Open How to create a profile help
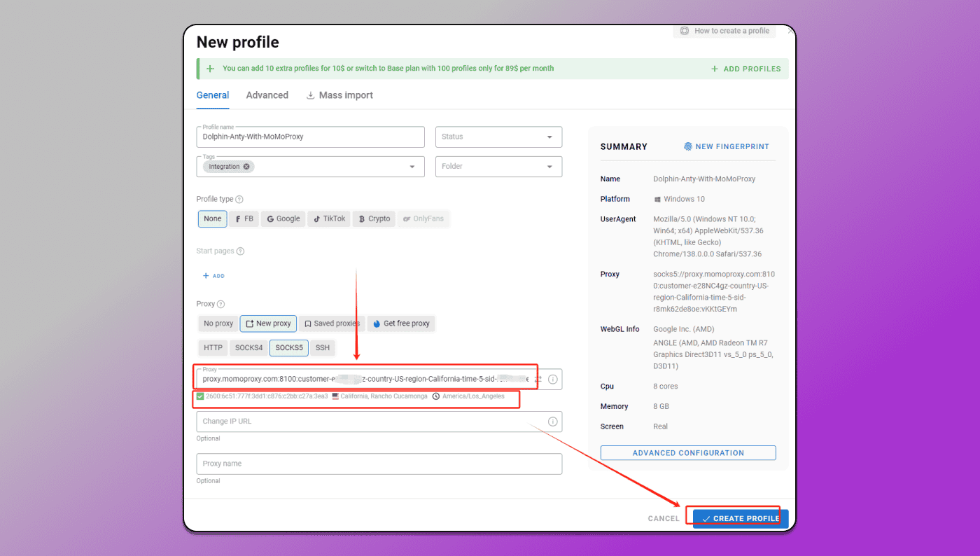This screenshot has height=556, width=980. [724, 31]
